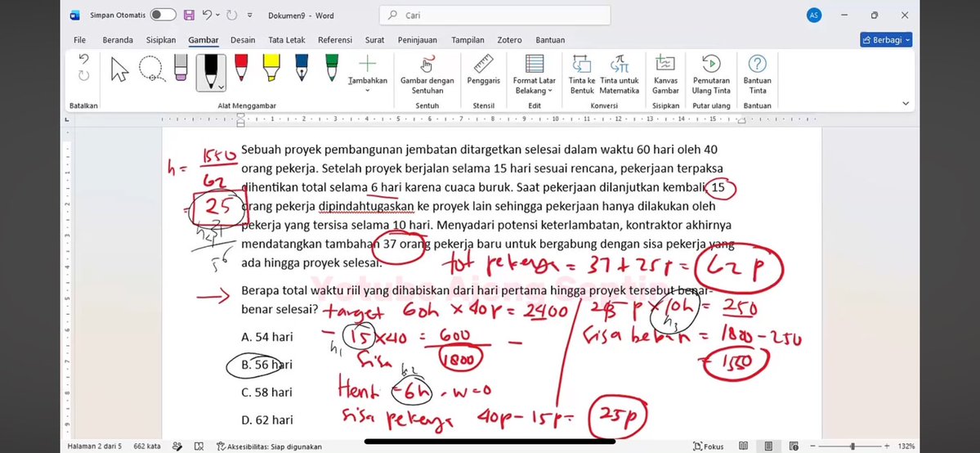Redo ink stroke in Batalkan group
This screenshot has width=980, height=453.
pyautogui.click(x=83, y=76)
